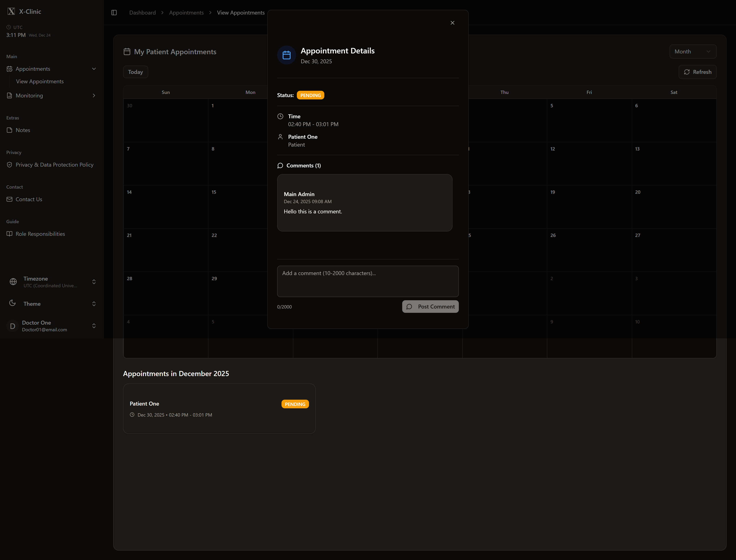736x560 pixels.
Task: Open the Month view dropdown
Action: pyautogui.click(x=693, y=52)
